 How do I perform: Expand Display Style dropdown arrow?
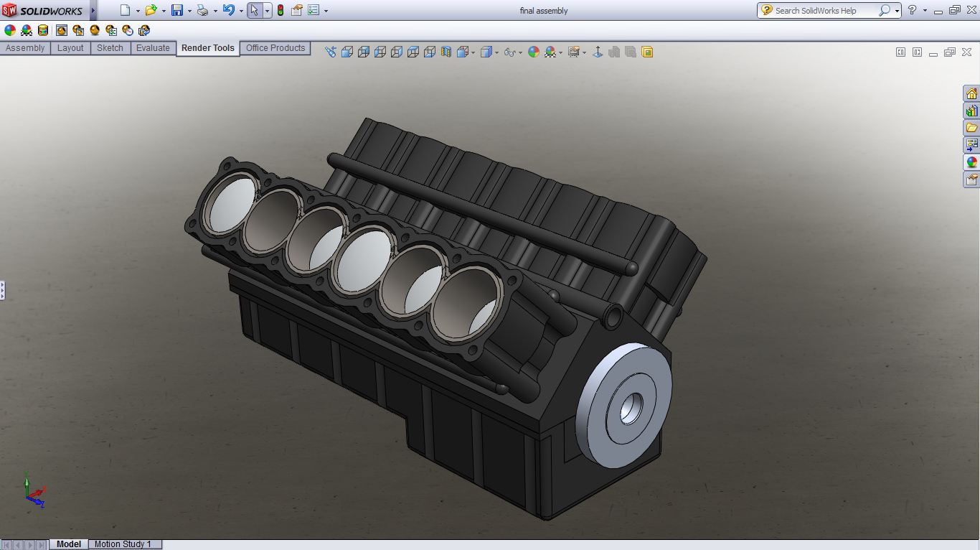coord(497,52)
